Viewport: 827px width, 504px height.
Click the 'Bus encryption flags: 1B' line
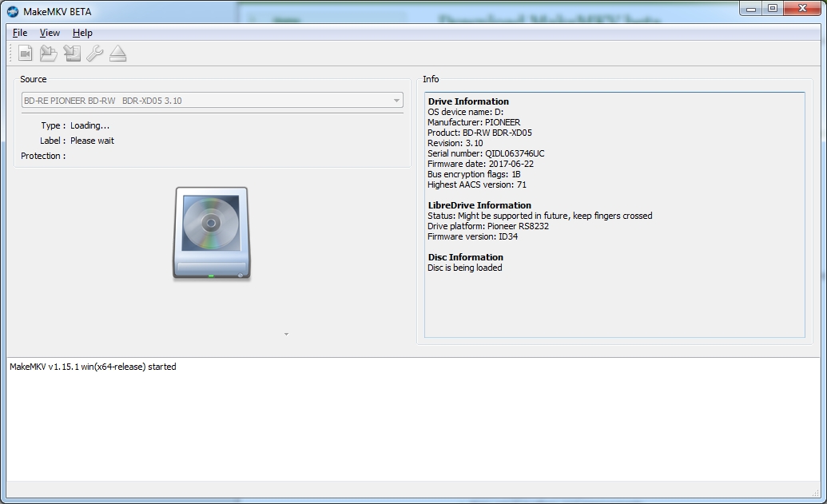(474, 174)
